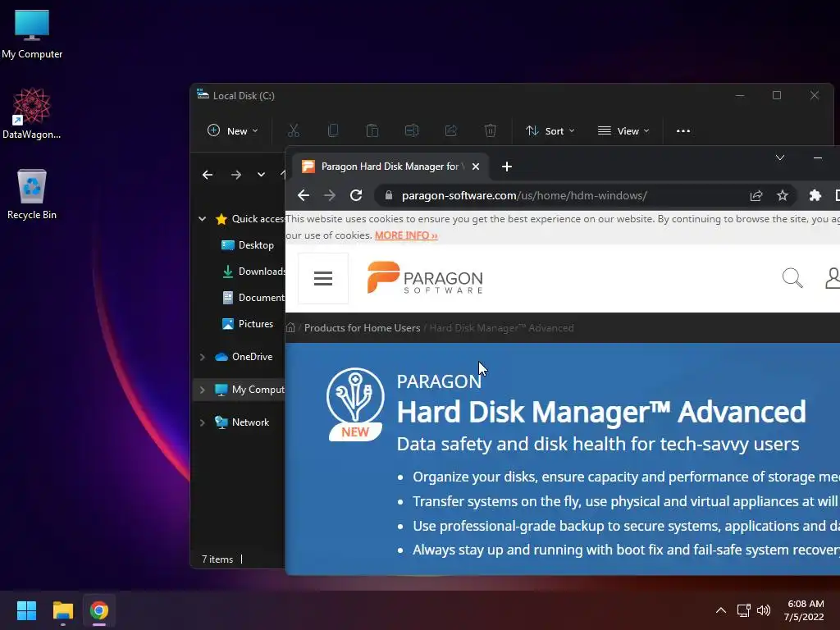
Task: Open Products for Home Users breadcrumb
Action: (x=362, y=328)
